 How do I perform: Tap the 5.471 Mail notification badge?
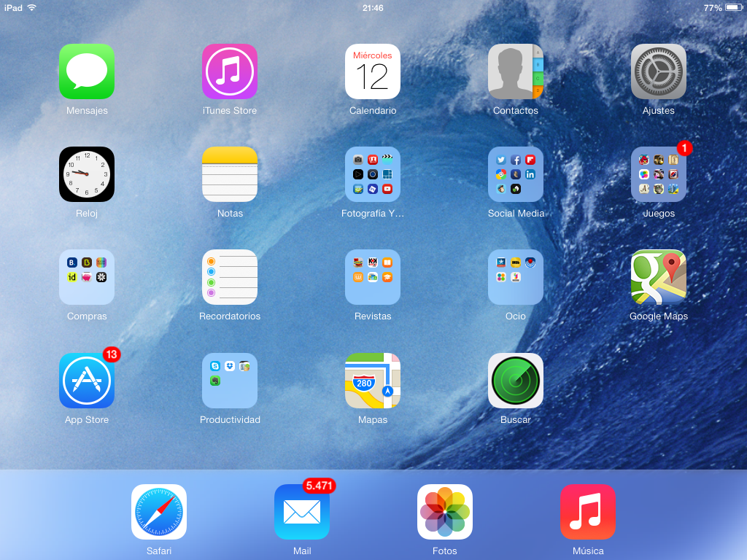tap(320, 486)
